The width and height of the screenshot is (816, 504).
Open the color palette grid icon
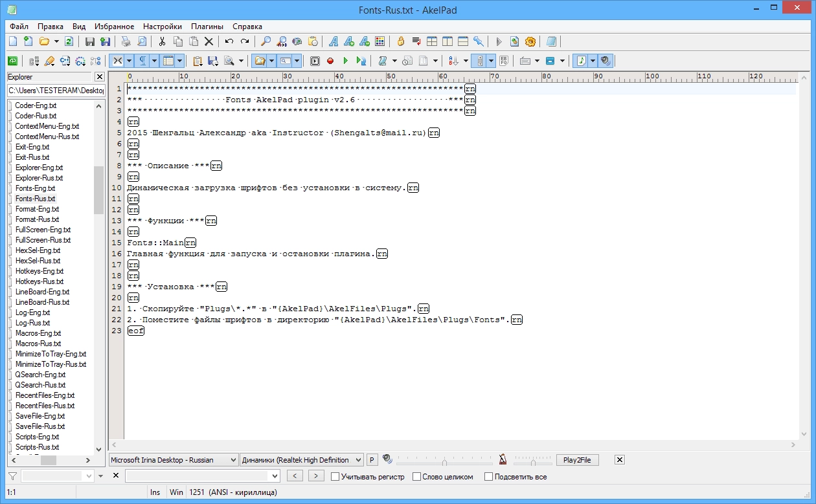380,41
